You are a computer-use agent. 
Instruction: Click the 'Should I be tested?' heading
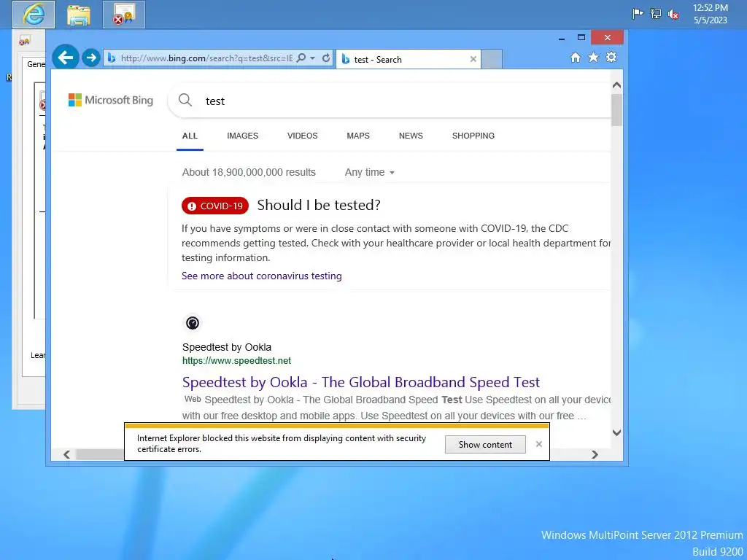[x=319, y=205]
